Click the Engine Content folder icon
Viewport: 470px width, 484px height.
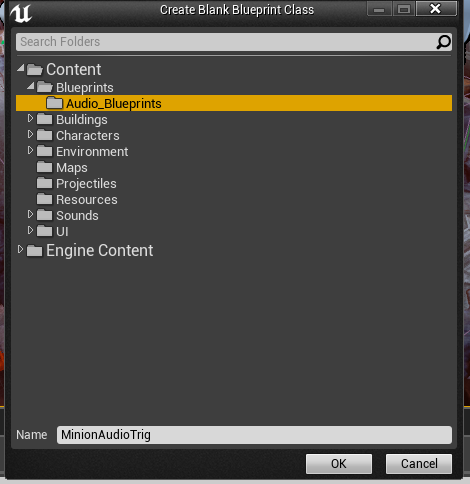[x=35, y=251]
